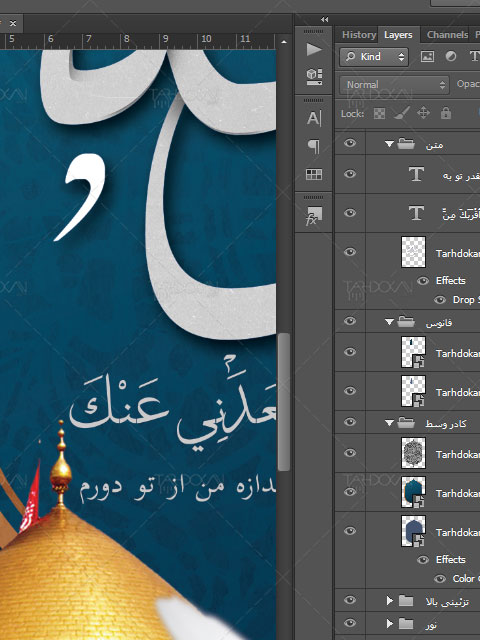Collapse the فانوس group

click(389, 322)
